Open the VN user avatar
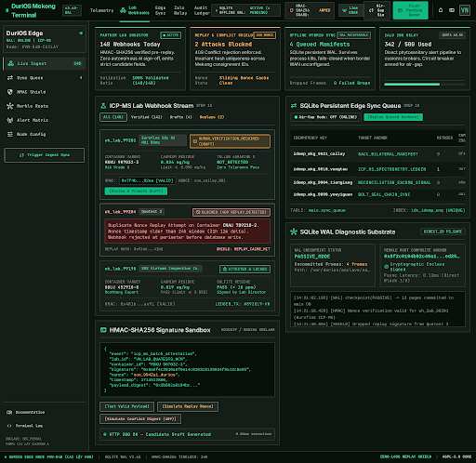Image resolution: width=476 pixels, height=463 pixels. coord(465,10)
